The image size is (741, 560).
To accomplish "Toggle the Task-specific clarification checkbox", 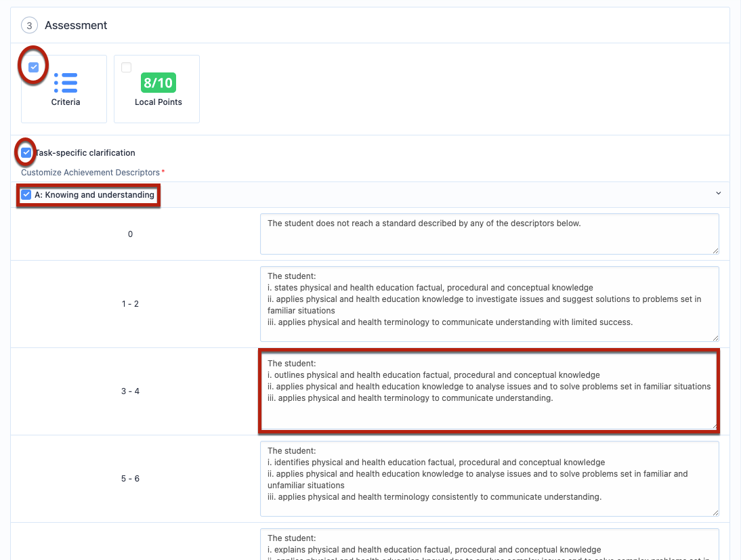I will pyautogui.click(x=26, y=153).
